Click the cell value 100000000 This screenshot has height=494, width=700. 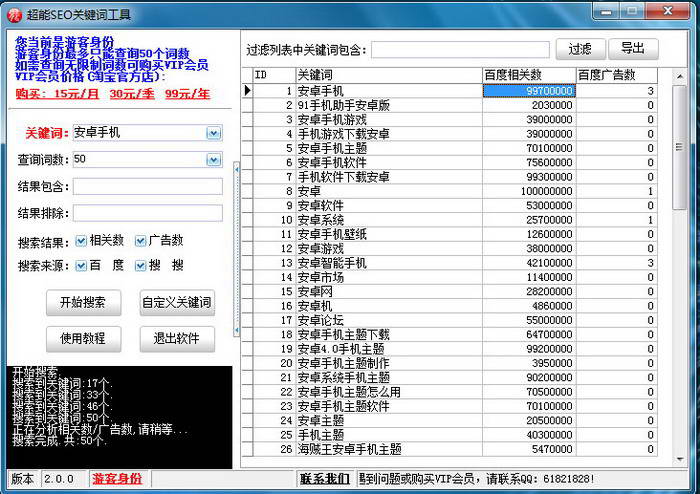tap(546, 191)
